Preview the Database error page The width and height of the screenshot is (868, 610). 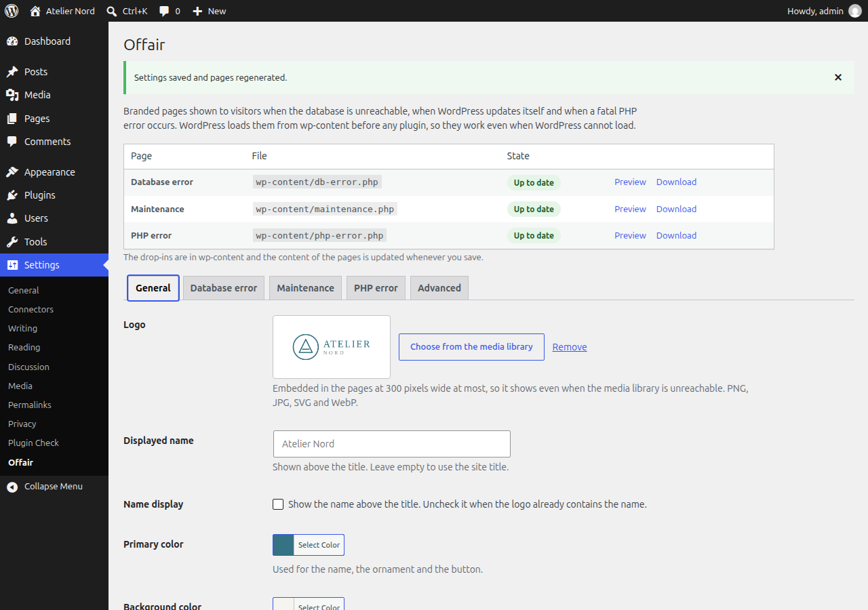(630, 182)
